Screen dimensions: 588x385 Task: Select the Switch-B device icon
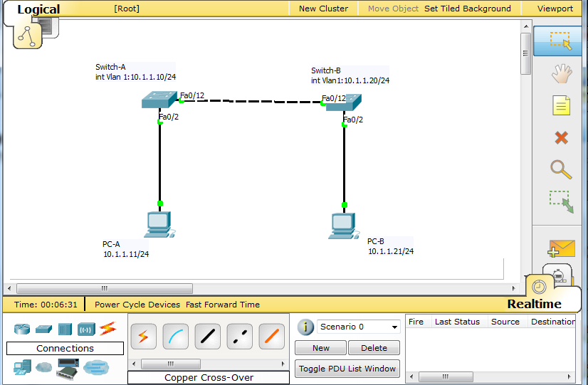click(x=344, y=102)
